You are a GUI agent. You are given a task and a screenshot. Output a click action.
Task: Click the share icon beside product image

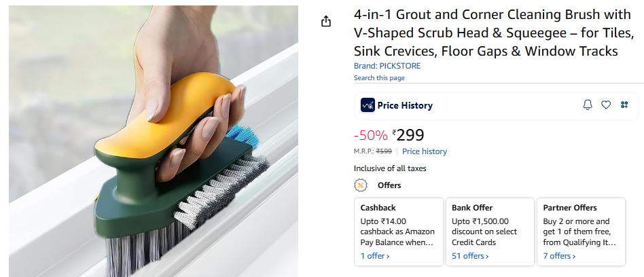tap(326, 21)
